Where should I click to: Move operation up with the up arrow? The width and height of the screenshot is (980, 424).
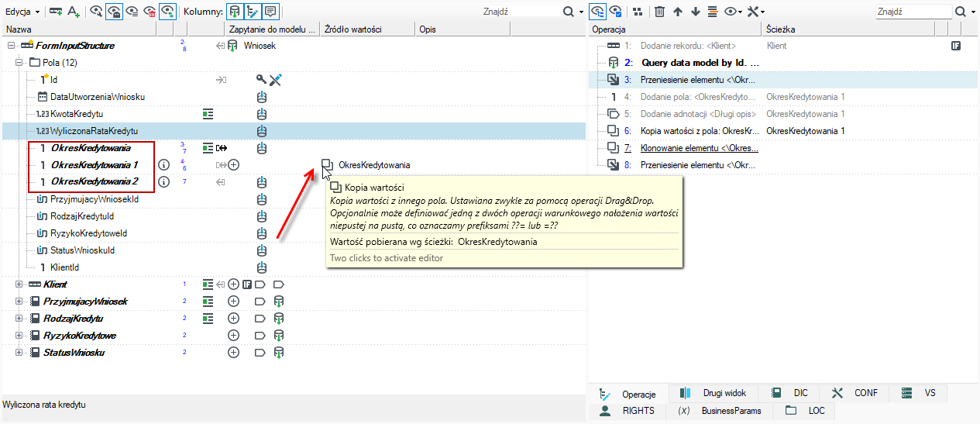click(x=678, y=12)
